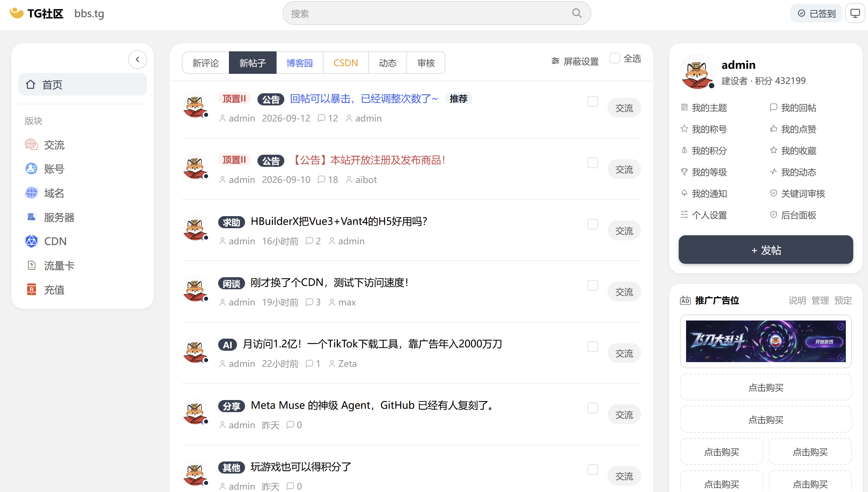Open 我的积分 money bag icon

point(684,150)
